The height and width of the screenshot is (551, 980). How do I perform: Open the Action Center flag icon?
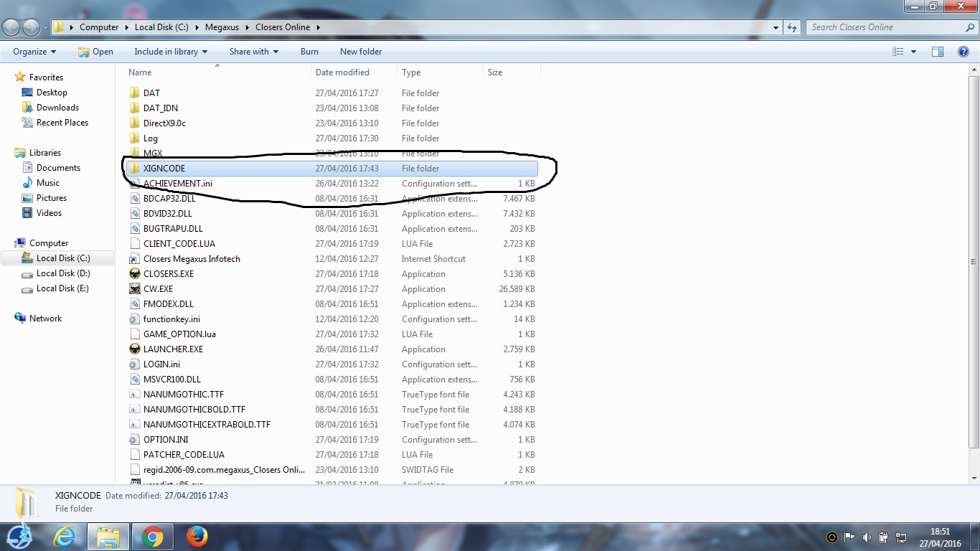point(849,537)
